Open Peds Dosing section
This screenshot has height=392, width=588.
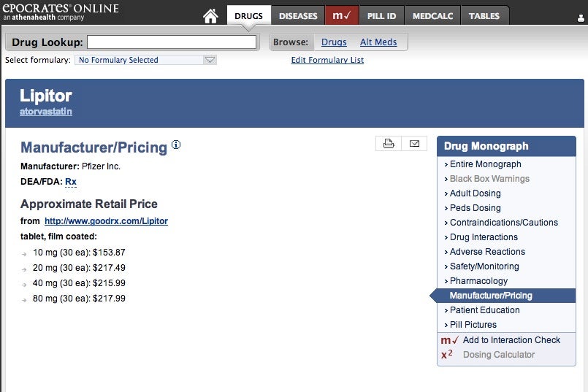coord(475,208)
